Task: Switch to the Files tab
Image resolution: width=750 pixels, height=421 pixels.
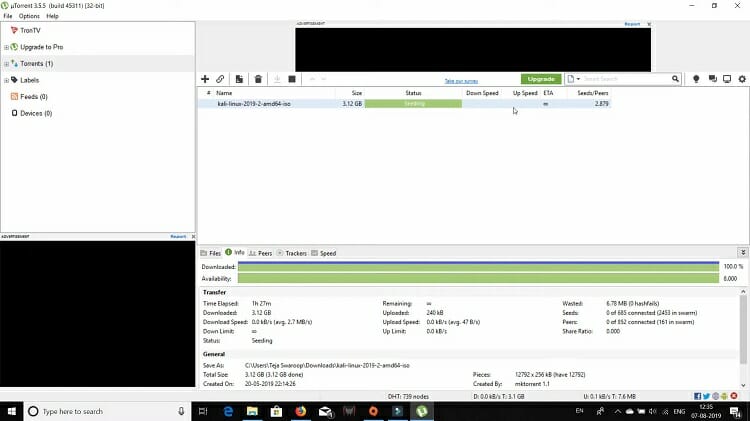Action: [x=210, y=253]
